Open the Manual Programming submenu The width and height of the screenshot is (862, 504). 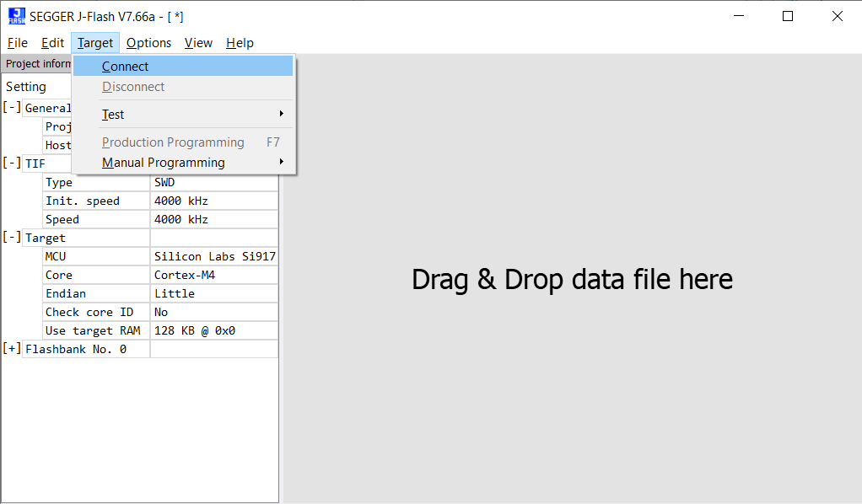tap(183, 163)
